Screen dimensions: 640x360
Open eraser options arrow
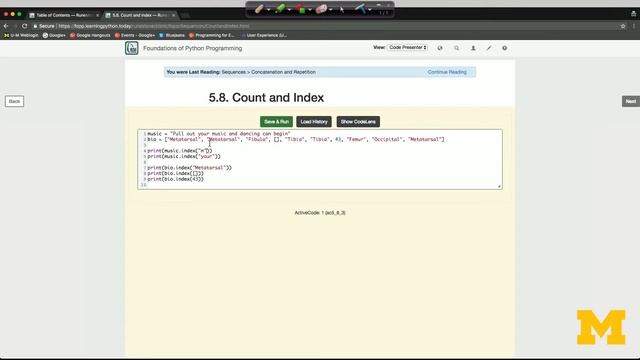click(x=331, y=9)
